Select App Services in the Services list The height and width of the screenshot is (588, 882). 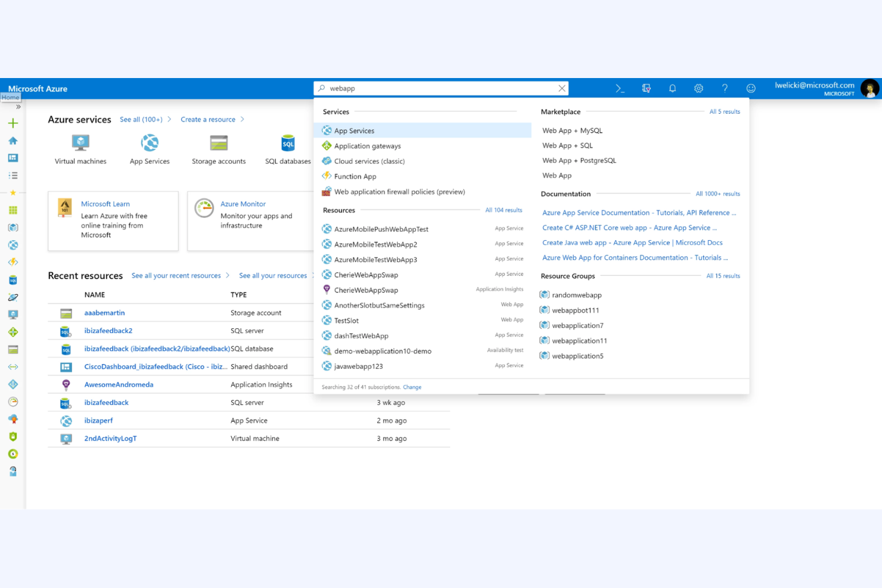[x=355, y=130]
